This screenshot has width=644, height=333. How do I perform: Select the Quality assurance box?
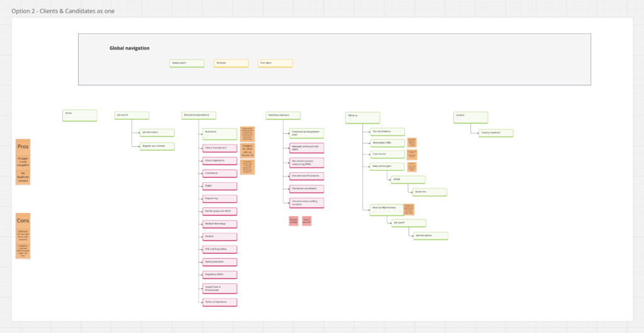coord(219,262)
